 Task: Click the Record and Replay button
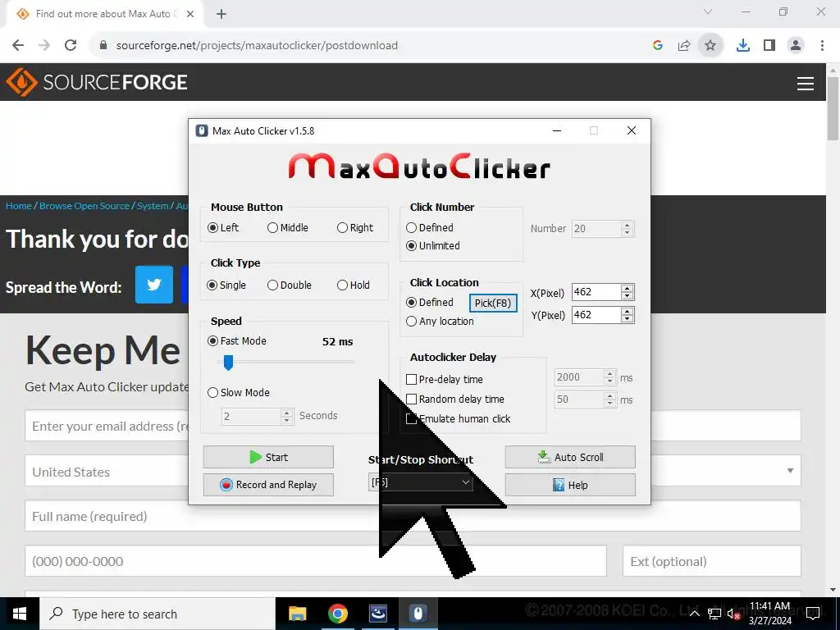268,485
